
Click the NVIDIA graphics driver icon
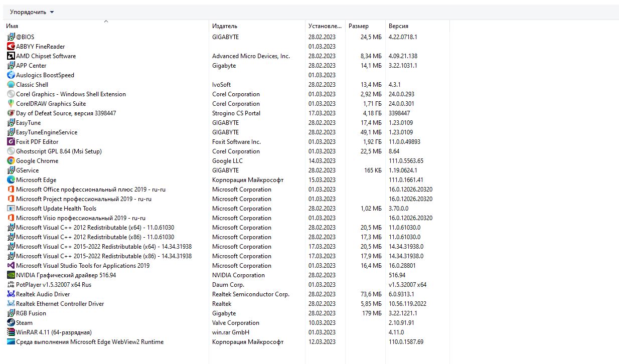coord(11,275)
